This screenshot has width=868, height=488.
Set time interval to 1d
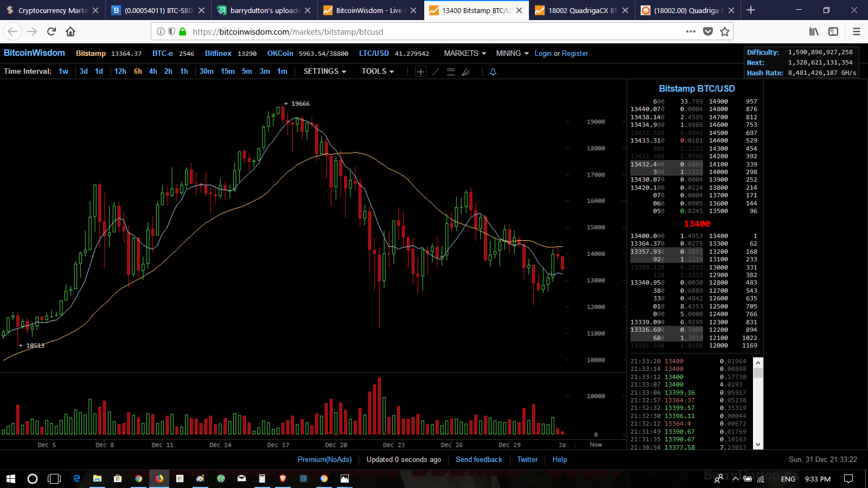pyautogui.click(x=99, y=71)
